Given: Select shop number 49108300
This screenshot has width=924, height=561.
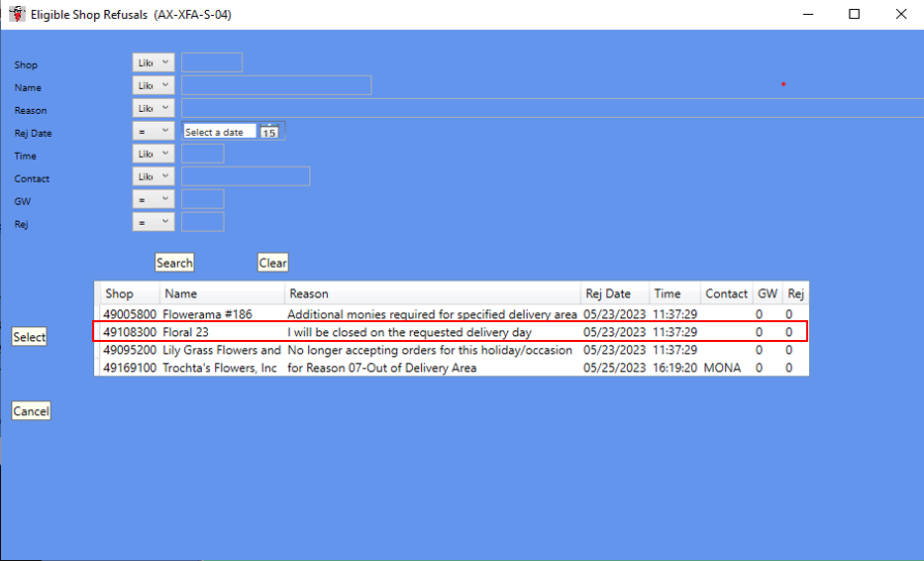Looking at the screenshot, I should click(x=130, y=332).
